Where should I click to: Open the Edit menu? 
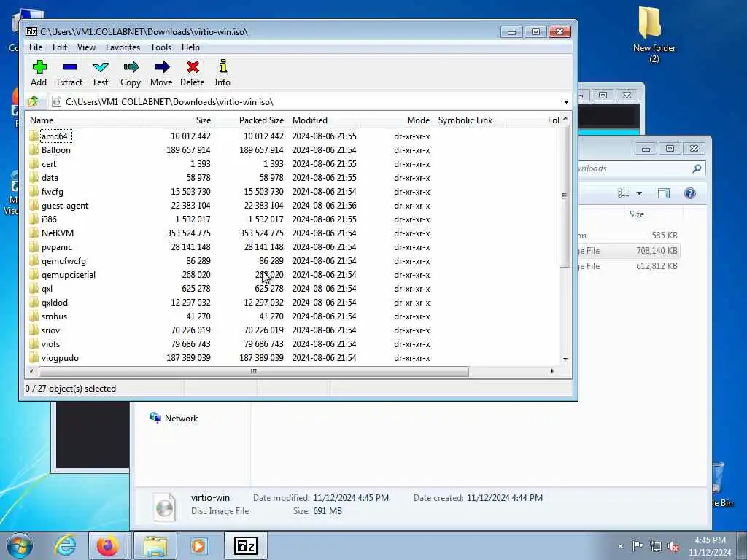point(60,47)
